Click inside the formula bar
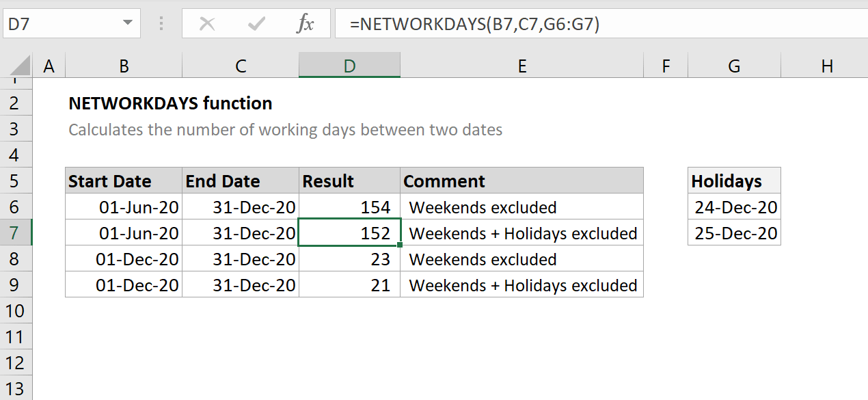868x400 pixels. click(478, 23)
